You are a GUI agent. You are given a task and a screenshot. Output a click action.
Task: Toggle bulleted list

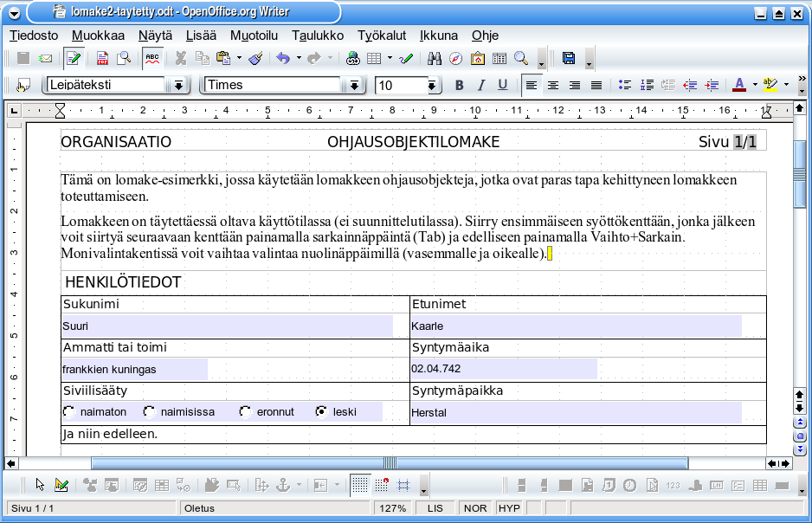[625, 86]
